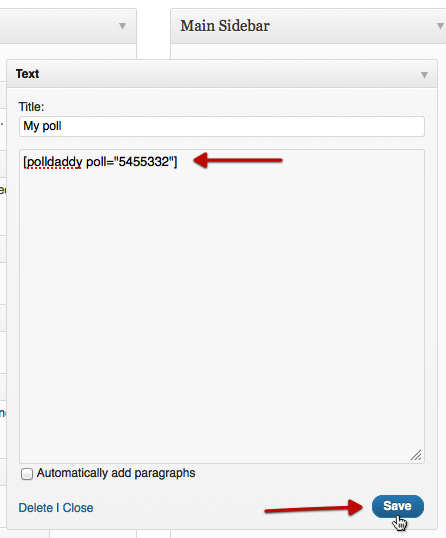This screenshot has width=446, height=538.
Task: Place cursor in the polldaddy shortcode text
Action: pos(100,162)
